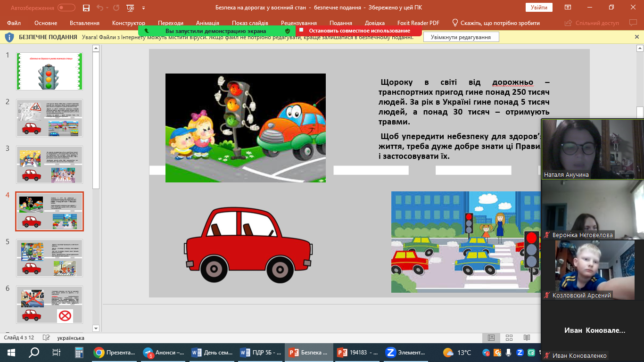Open the Foxit Reader PDF tab

point(417,23)
